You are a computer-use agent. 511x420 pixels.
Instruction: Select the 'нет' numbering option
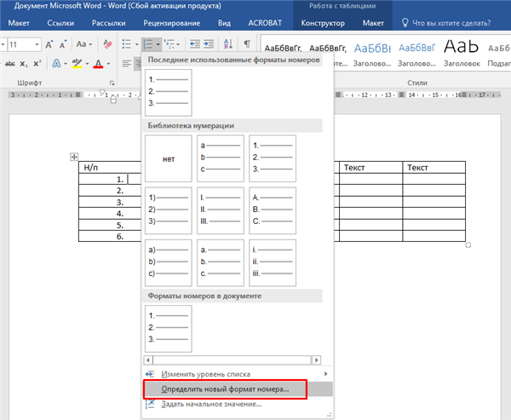pos(169,158)
